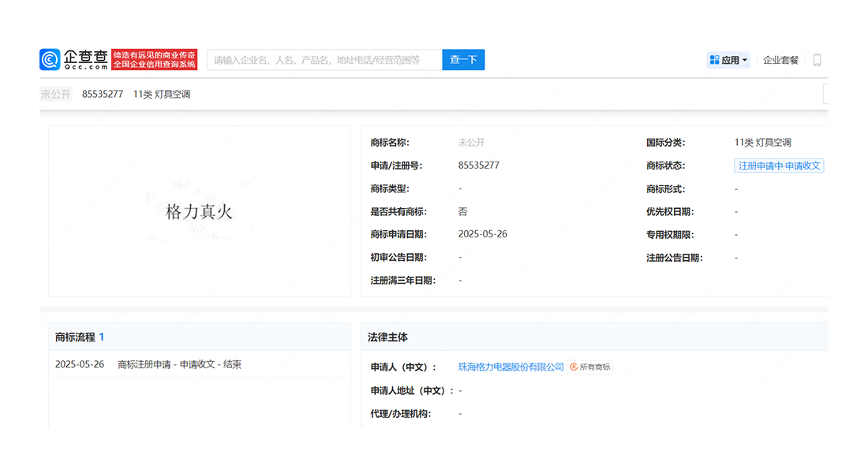Click the 注册满三年日期 label
The height and width of the screenshot is (473, 868).
coord(403,281)
